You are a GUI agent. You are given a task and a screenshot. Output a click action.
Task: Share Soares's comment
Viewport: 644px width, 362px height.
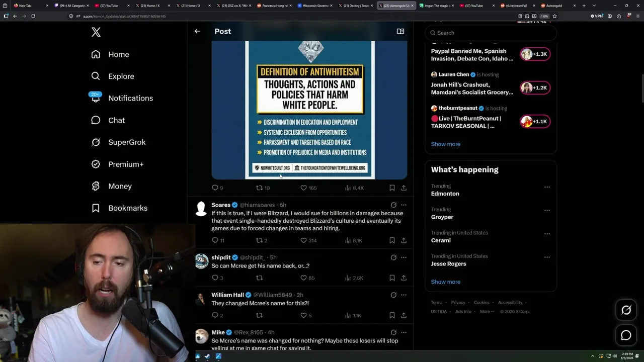click(x=404, y=240)
